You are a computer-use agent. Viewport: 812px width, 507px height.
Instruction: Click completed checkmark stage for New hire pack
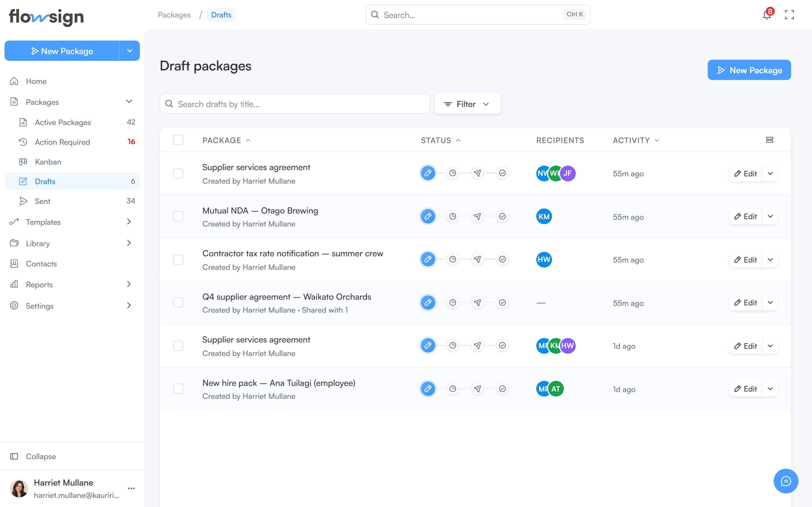502,389
